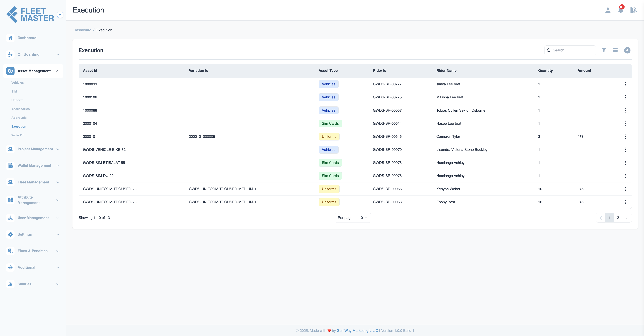This screenshot has width=644, height=336.
Task: Click the next page arrow
Action: 626,218
